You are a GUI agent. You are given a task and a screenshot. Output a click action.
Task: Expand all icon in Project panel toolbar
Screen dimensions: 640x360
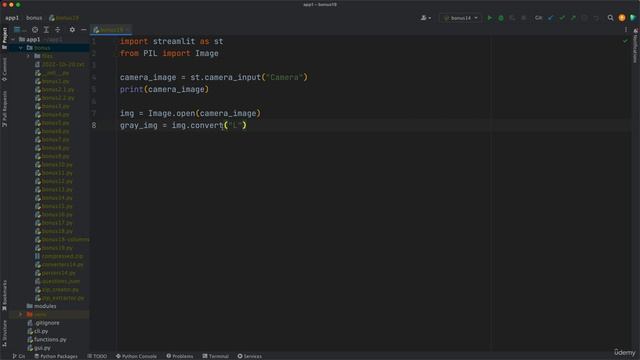(x=46, y=29)
